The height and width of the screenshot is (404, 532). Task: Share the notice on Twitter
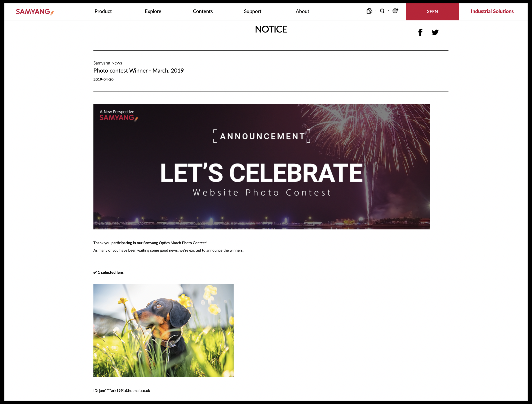tap(435, 32)
